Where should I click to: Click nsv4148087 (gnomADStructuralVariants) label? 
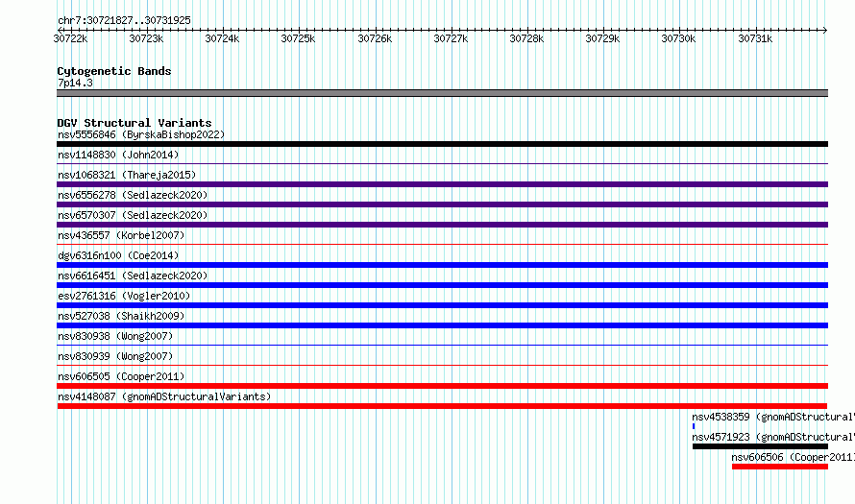pos(164,396)
